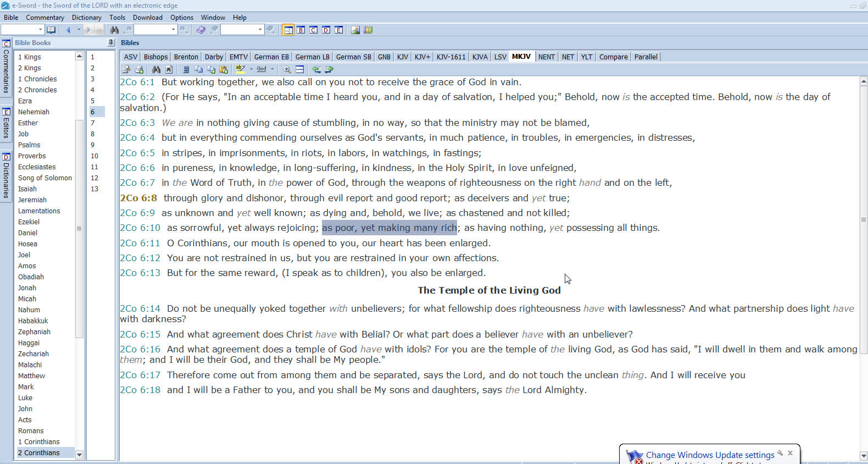Click the 2Co 6:18 verse reference
The image size is (868, 464).
[x=140, y=390]
